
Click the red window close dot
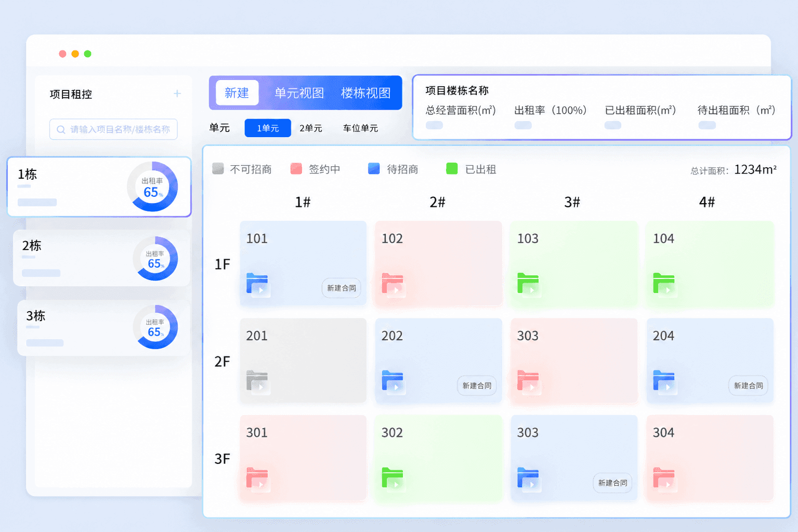[x=62, y=54]
